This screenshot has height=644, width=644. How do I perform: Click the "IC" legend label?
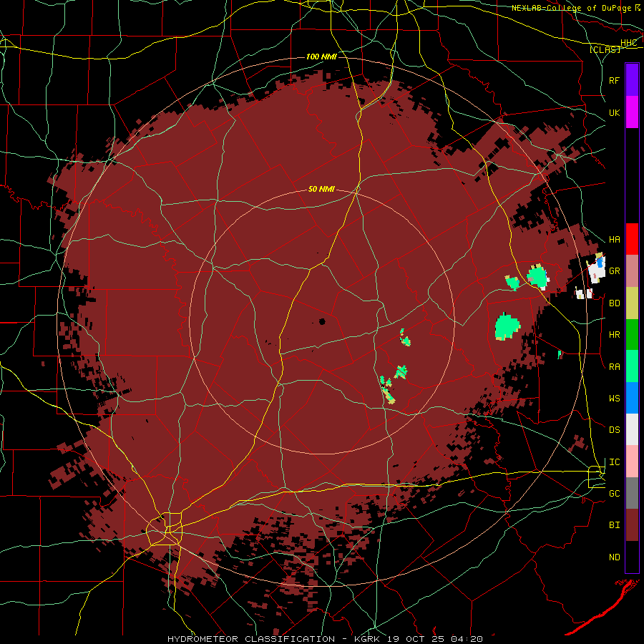coord(614,462)
